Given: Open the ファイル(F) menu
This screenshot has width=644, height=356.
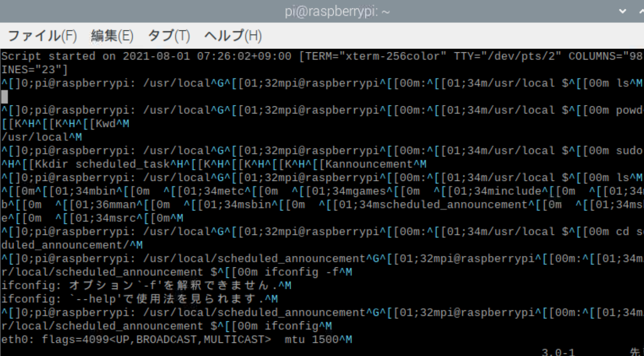Looking at the screenshot, I should point(42,36).
